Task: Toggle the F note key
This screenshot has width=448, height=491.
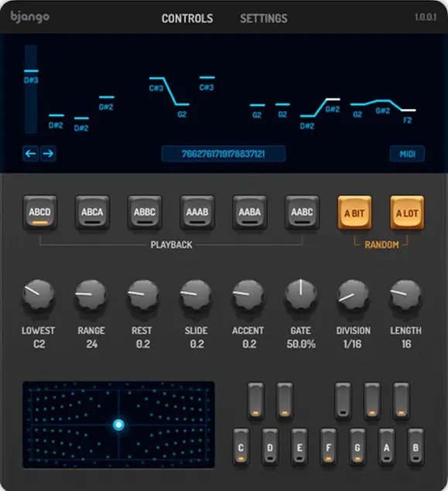Action: click(x=328, y=447)
